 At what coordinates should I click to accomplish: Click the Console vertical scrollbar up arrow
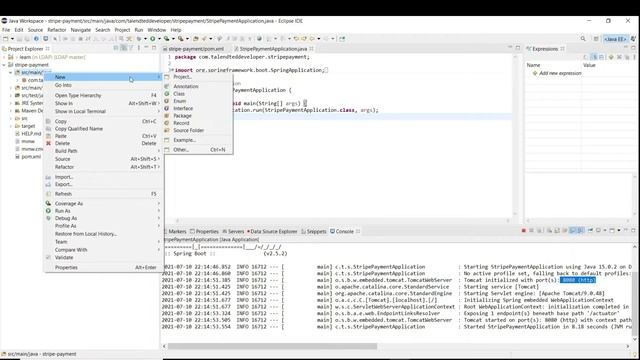[635, 247]
